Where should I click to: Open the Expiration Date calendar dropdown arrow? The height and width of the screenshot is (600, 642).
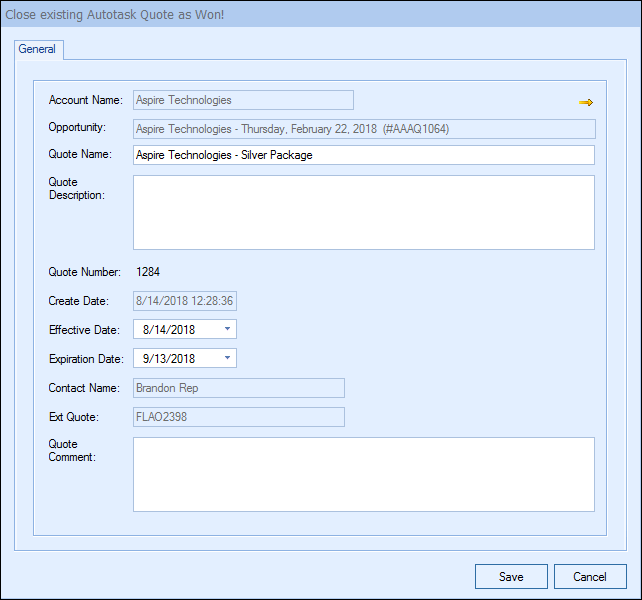pyautogui.click(x=227, y=358)
